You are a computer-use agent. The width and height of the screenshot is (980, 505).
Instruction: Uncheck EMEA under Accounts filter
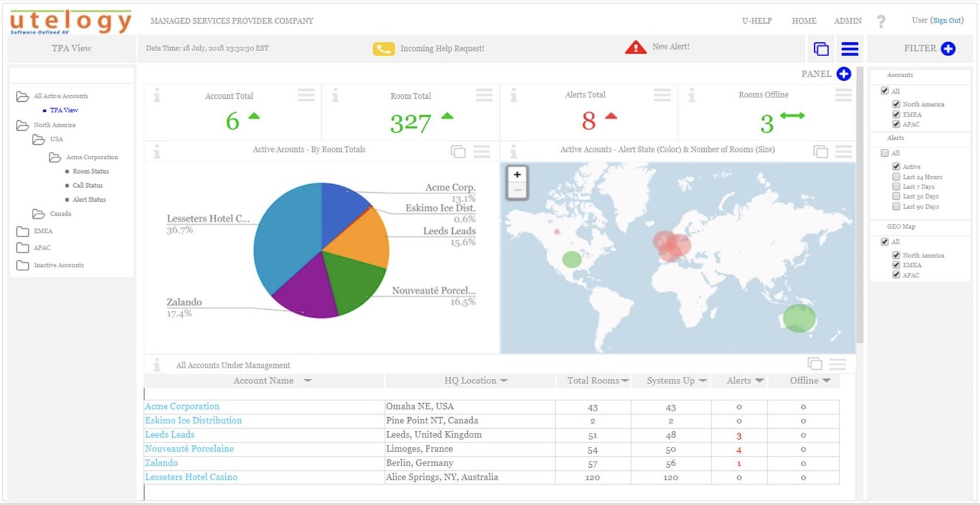click(x=896, y=114)
